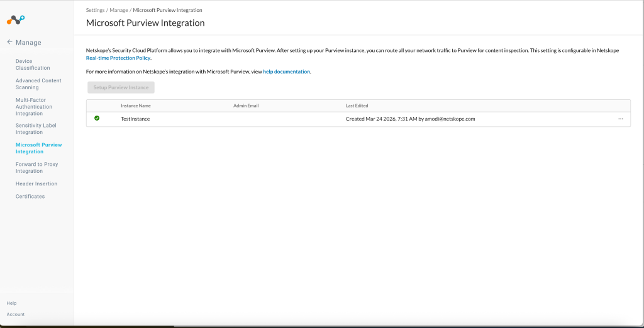Image resolution: width=644 pixels, height=328 pixels.
Task: Click the Setup Purview Instance button
Action: 121,87
